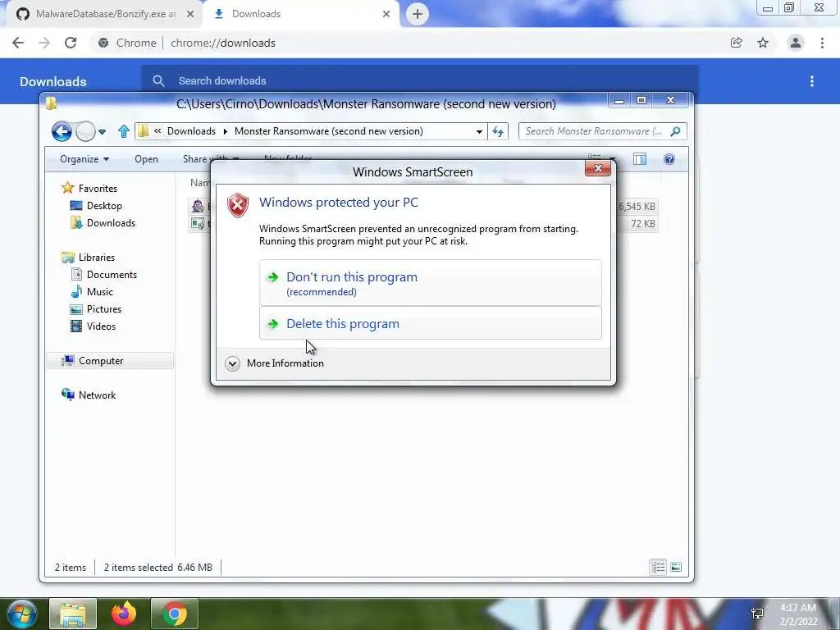Go up one folder level in Explorer

point(124,131)
